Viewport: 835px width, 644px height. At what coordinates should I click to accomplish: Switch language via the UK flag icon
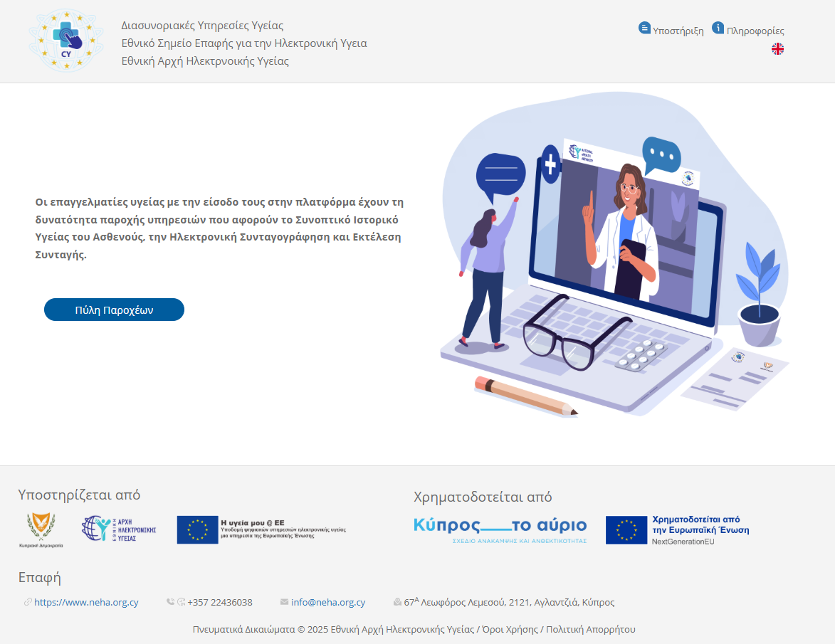tap(777, 49)
